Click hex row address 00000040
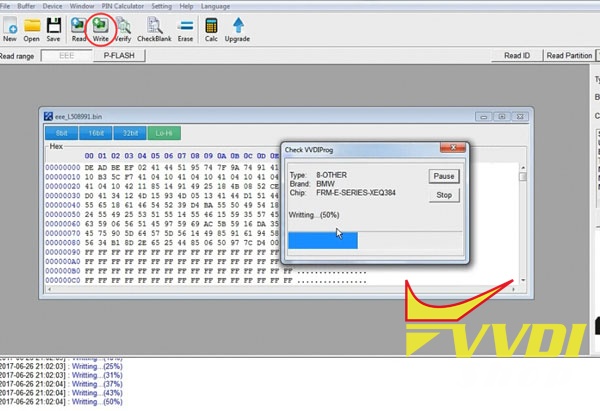The width and height of the screenshot is (600, 411). 63,205
